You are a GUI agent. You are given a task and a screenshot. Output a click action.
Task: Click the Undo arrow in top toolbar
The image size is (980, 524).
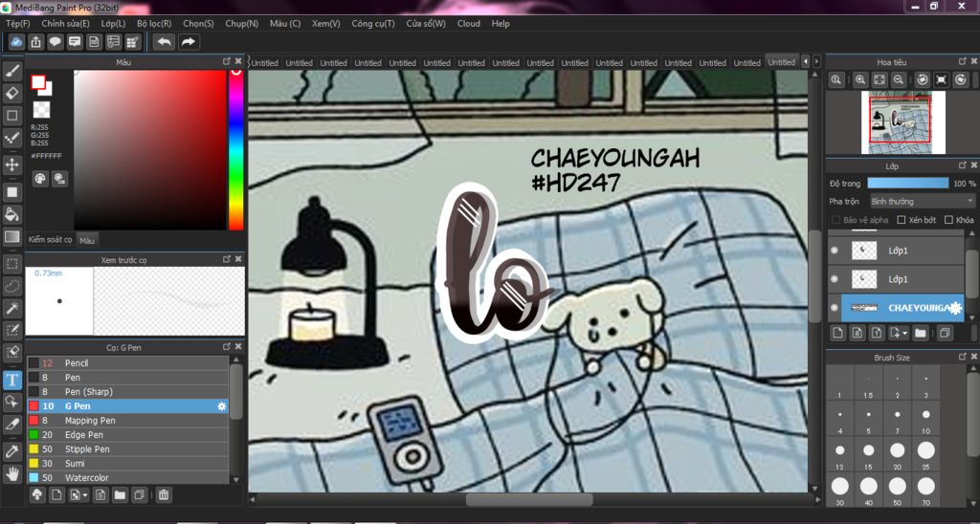tap(165, 42)
